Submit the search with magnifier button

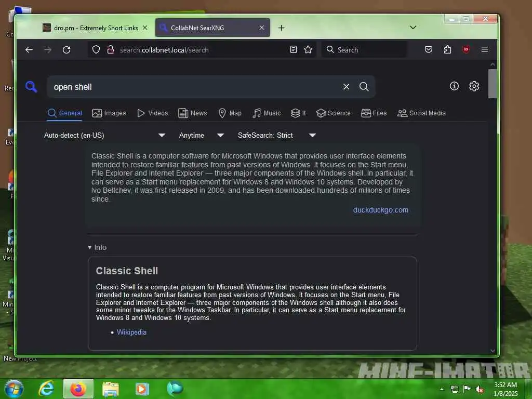[364, 87]
